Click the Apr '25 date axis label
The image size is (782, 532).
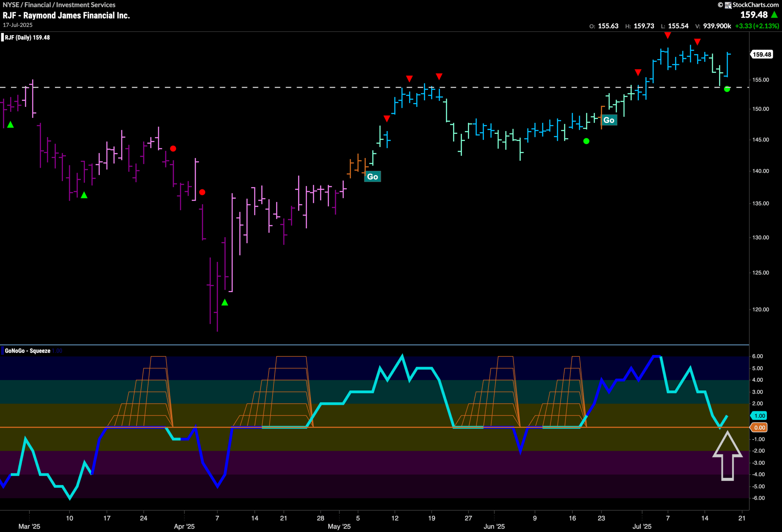(x=184, y=526)
